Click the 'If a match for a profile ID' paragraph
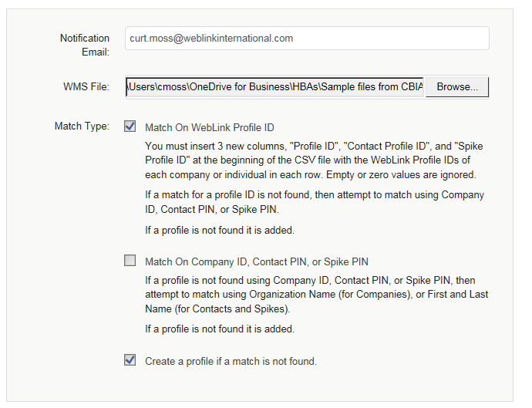This screenshot has width=532, height=408. [x=315, y=202]
